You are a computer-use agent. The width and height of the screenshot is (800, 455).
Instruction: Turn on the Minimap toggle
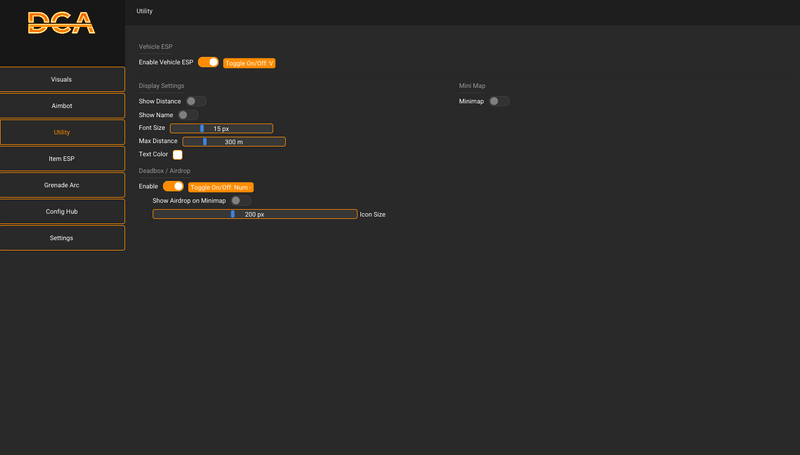(x=499, y=101)
